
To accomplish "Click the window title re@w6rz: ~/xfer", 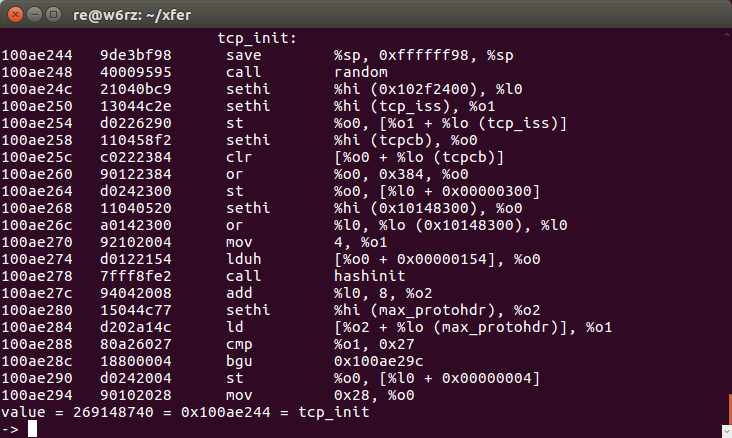I will (x=132, y=15).
